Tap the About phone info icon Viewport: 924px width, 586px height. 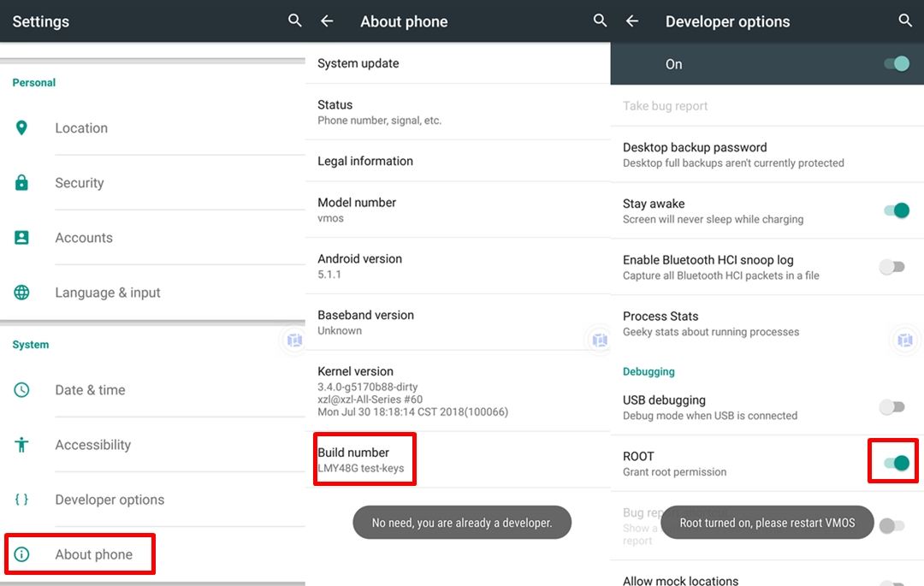[x=21, y=554]
